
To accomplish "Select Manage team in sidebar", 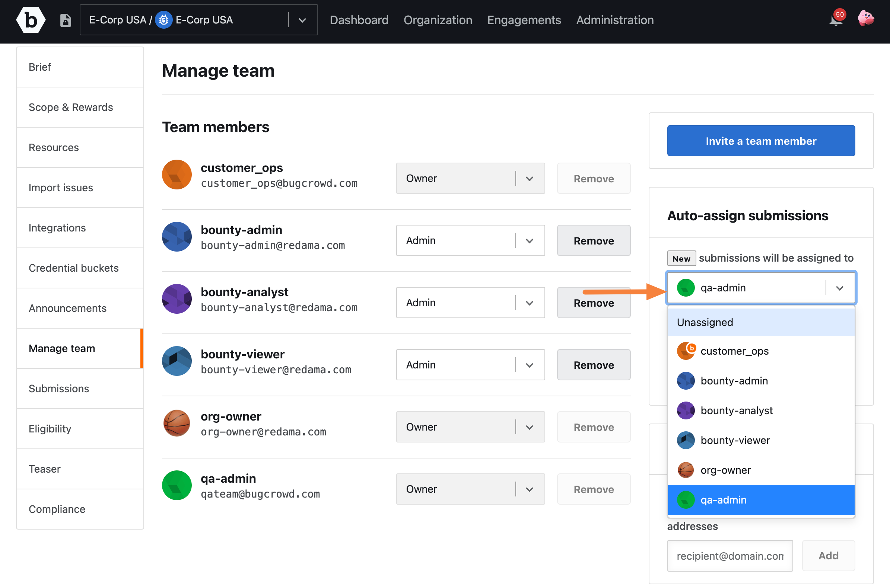I will click(80, 348).
